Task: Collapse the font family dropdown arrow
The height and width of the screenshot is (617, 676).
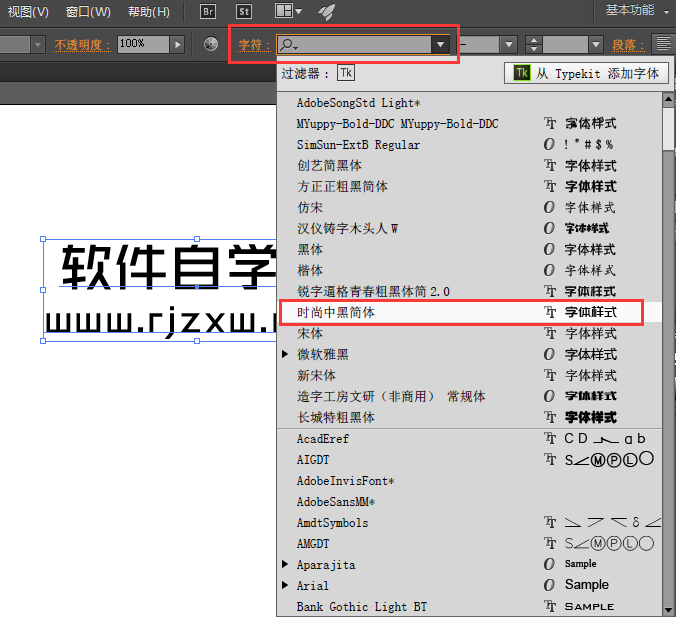Action: tap(440, 44)
